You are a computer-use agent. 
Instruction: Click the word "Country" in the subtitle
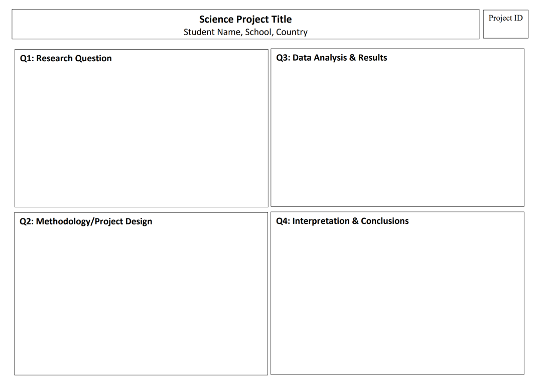click(291, 32)
